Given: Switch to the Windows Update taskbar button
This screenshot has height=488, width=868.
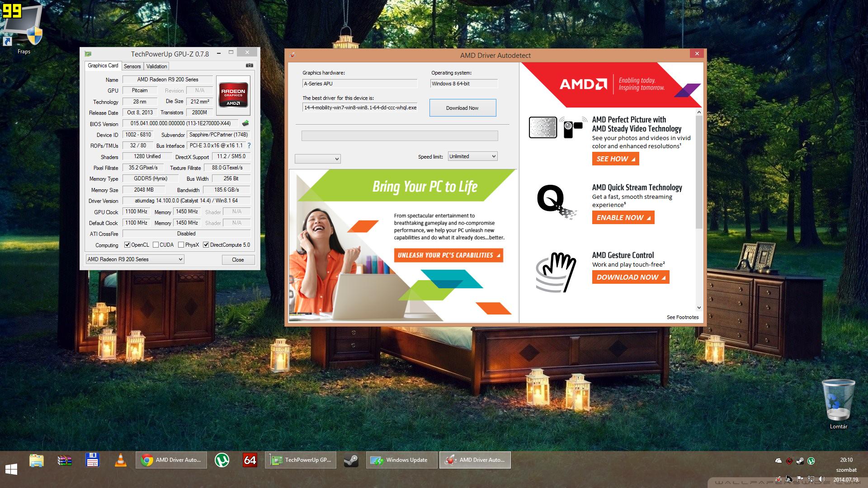Looking at the screenshot, I should click(402, 460).
